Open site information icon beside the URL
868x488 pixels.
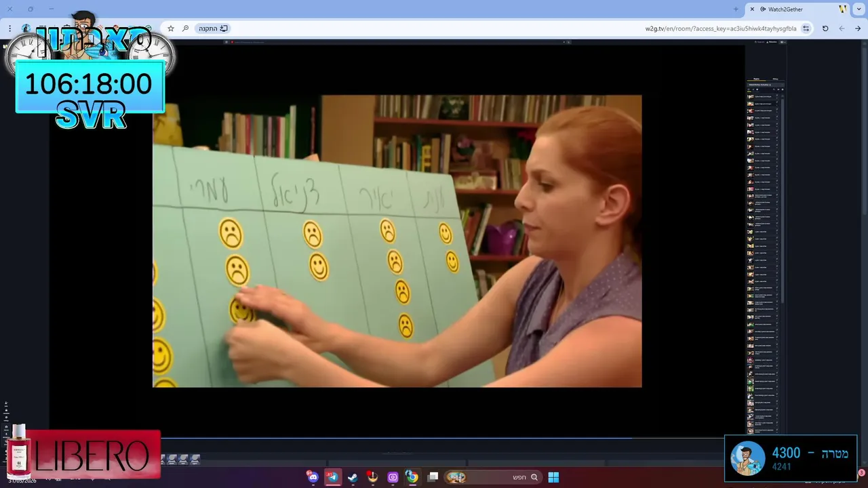pos(806,28)
